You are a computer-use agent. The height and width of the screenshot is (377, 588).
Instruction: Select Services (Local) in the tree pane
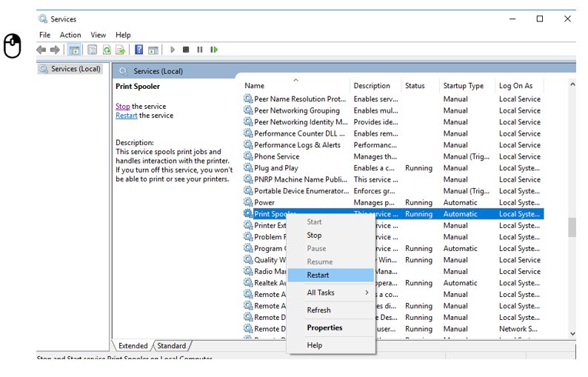pyautogui.click(x=76, y=69)
